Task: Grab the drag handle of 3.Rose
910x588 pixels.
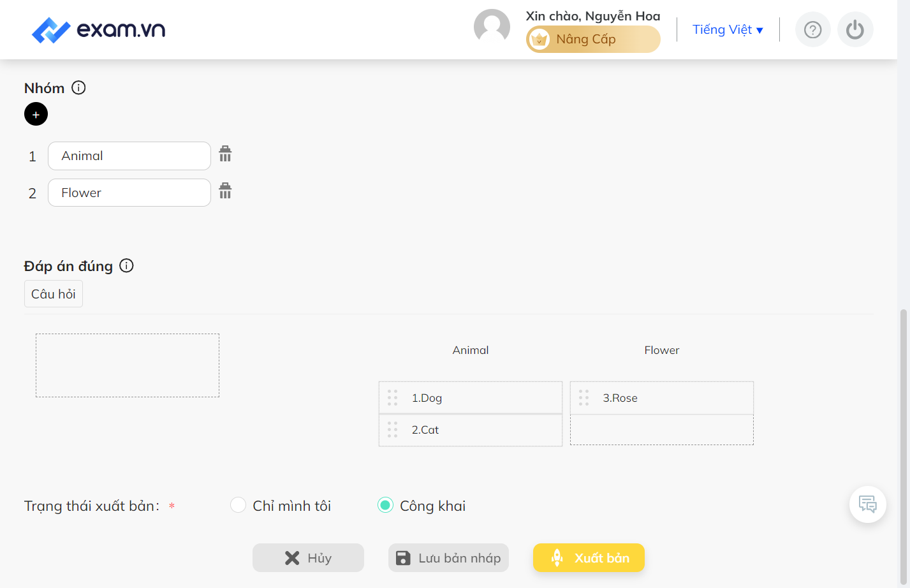Action: pyautogui.click(x=583, y=398)
